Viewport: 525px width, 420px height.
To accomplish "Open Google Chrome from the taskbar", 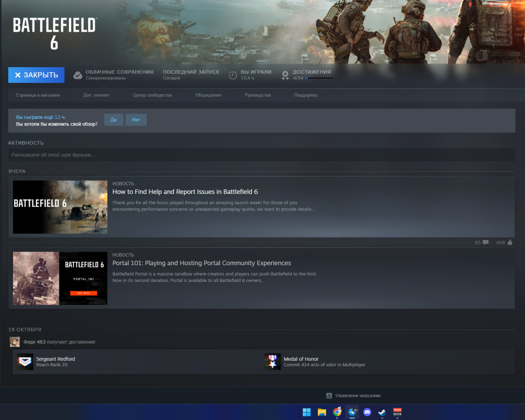I will point(337,412).
